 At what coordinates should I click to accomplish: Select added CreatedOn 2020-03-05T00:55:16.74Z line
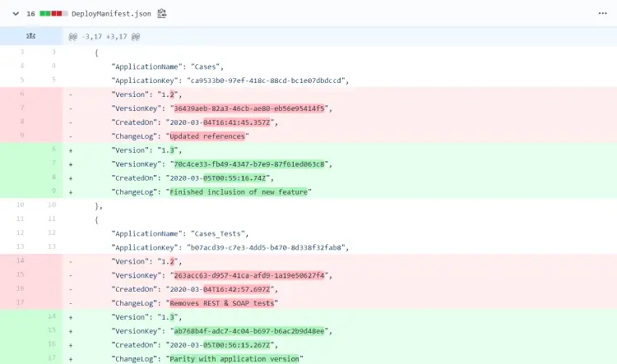click(193, 178)
